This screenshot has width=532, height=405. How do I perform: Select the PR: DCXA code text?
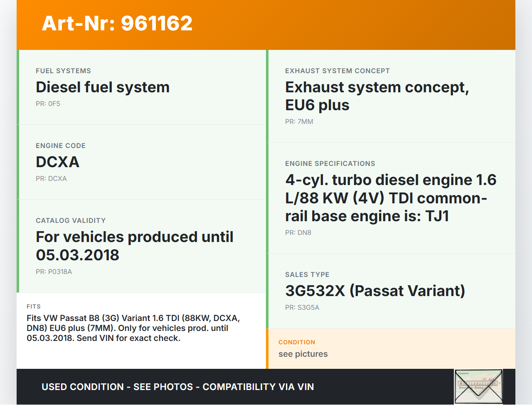51,179
